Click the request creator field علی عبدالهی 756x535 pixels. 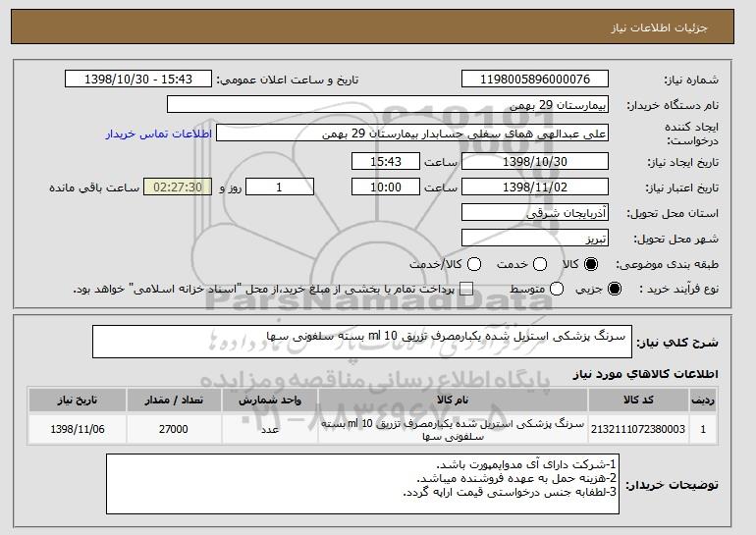412,134
